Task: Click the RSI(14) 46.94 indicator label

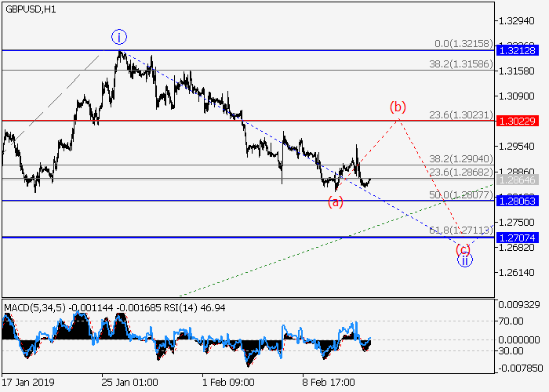Action: [x=195, y=308]
